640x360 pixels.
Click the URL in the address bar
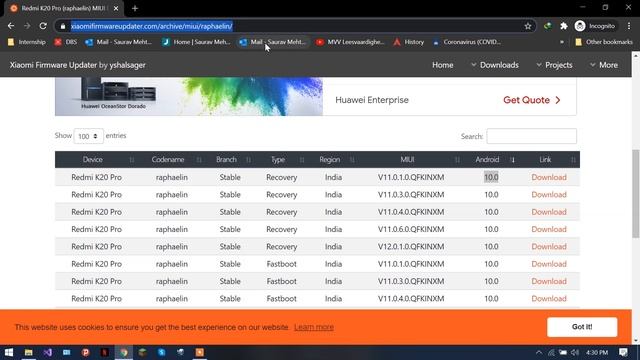pyautogui.click(x=151, y=26)
